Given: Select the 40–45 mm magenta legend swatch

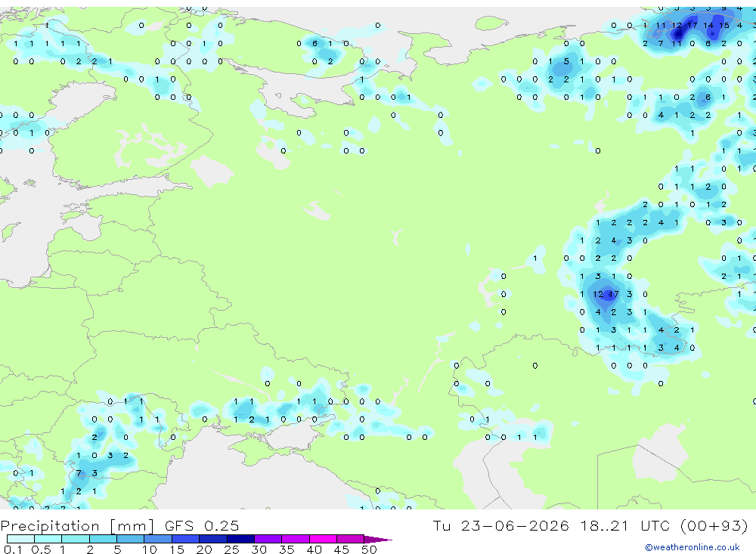Looking at the screenshot, I should (x=323, y=539).
